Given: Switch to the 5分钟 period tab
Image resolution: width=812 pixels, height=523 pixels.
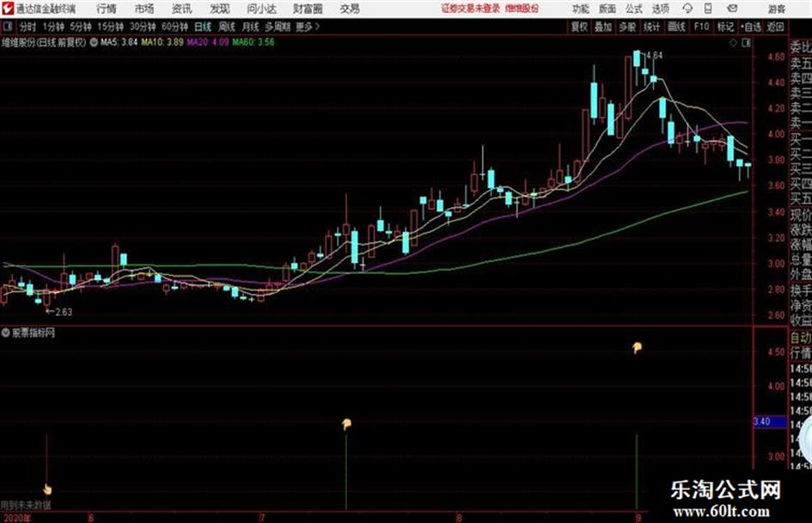Looking at the screenshot, I should coord(80,27).
